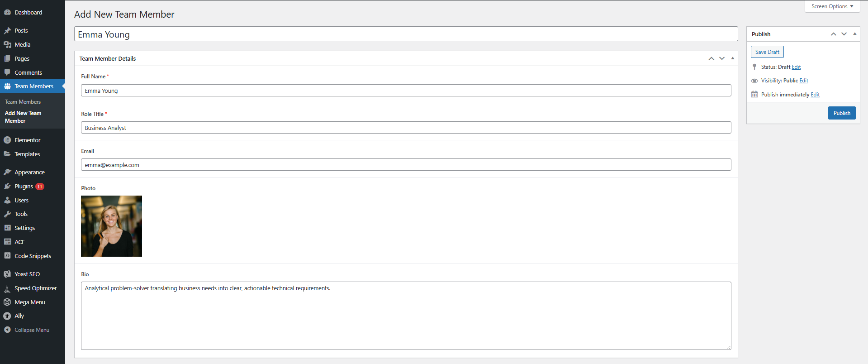Click Emma Young's photo thumbnail
Image resolution: width=868 pixels, height=364 pixels.
(111, 226)
